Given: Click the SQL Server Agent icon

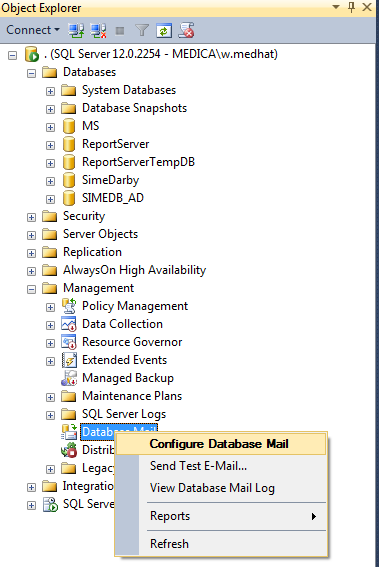Looking at the screenshot, I should pyautogui.click(x=50, y=504).
